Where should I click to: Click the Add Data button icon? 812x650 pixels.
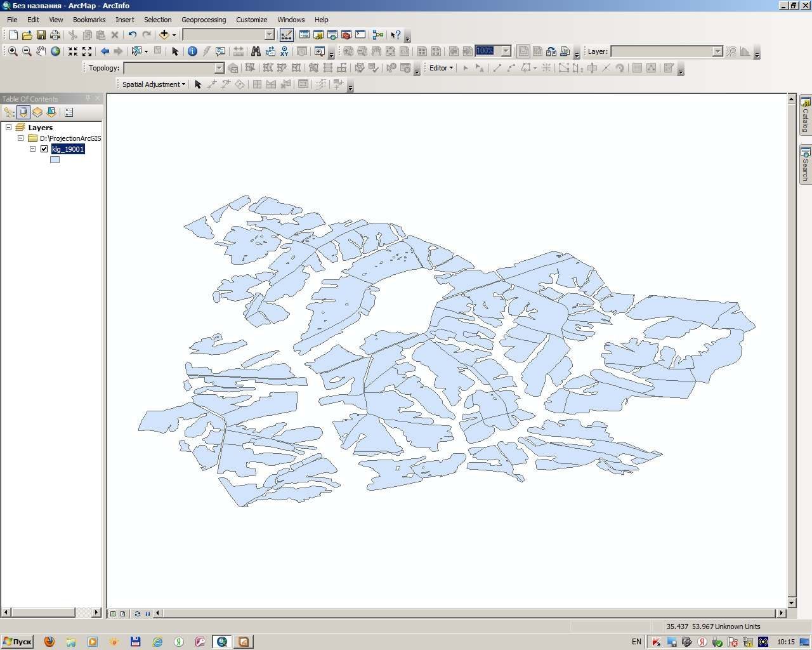[164, 35]
